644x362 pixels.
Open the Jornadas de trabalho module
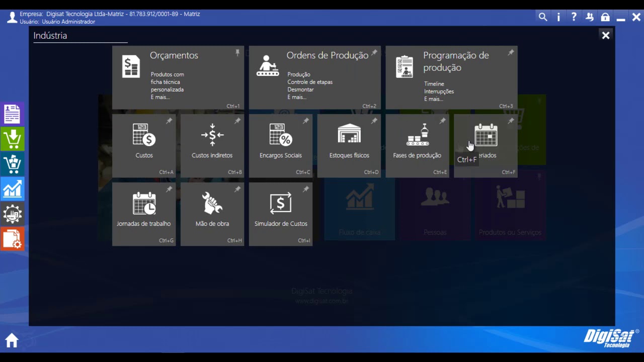point(144,214)
